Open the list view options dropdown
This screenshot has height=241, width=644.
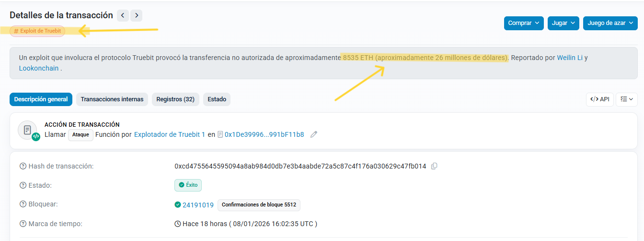626,99
